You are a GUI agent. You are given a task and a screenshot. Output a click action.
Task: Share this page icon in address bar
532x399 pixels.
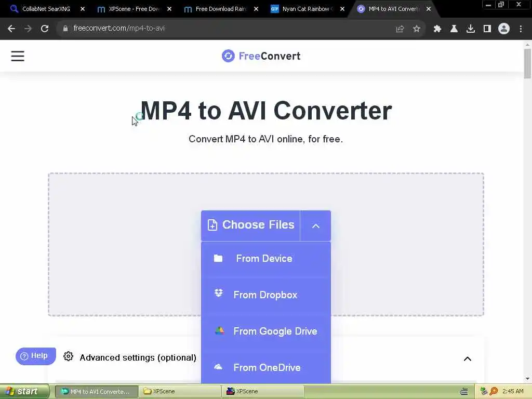tap(400, 29)
